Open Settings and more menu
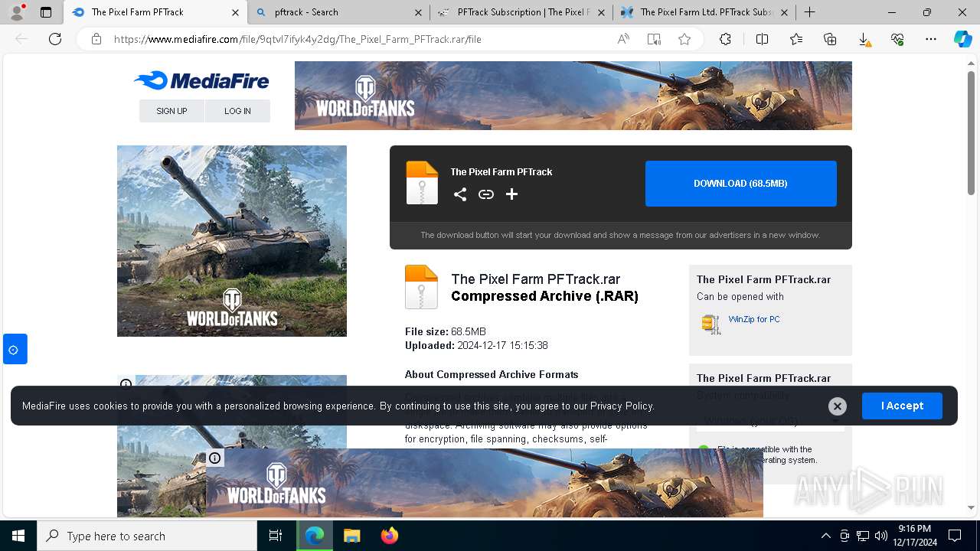Screen dimensions: 980x551 point(931,39)
